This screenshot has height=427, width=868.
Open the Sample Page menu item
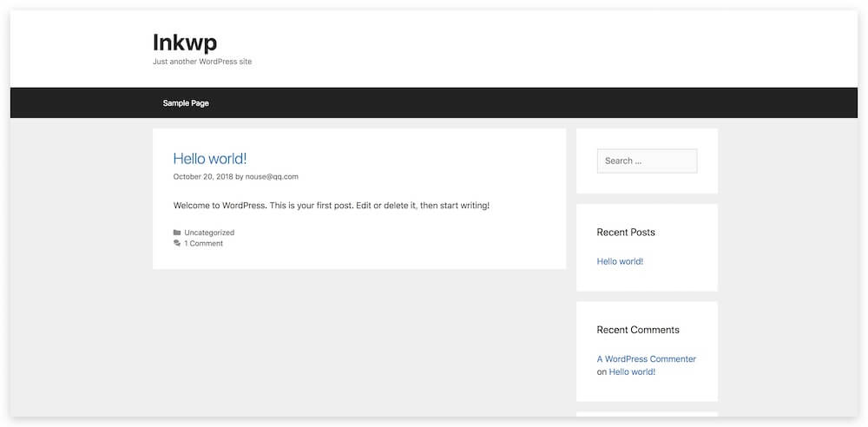point(186,103)
